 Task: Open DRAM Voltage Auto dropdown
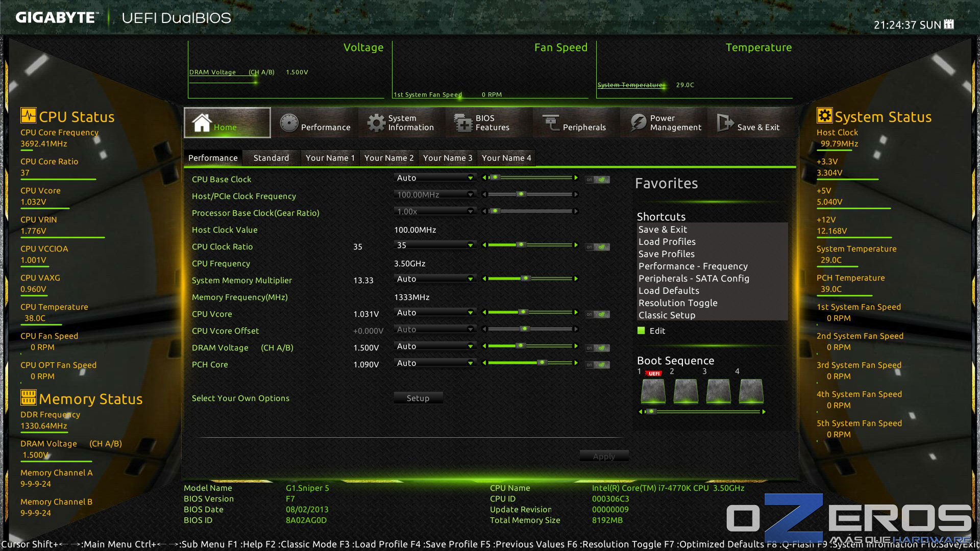coord(435,346)
